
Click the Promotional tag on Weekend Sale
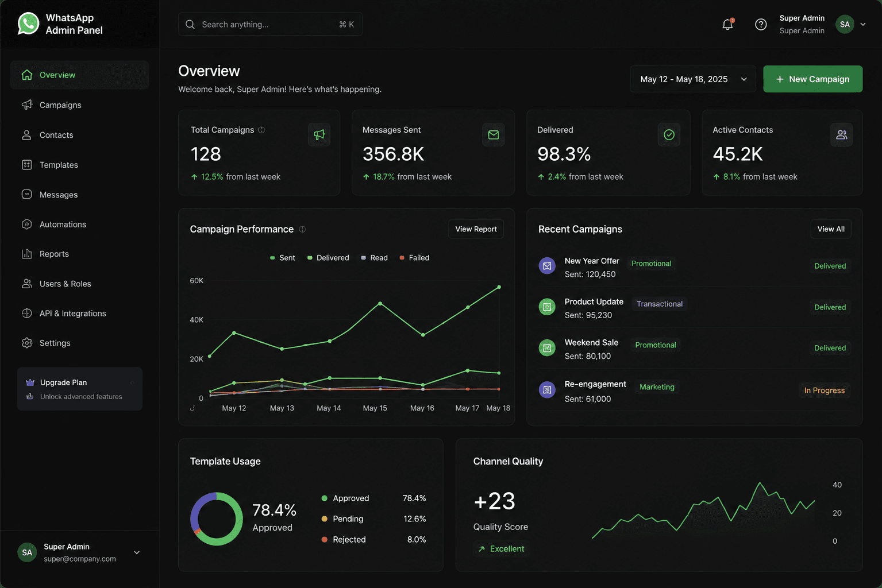click(x=656, y=345)
